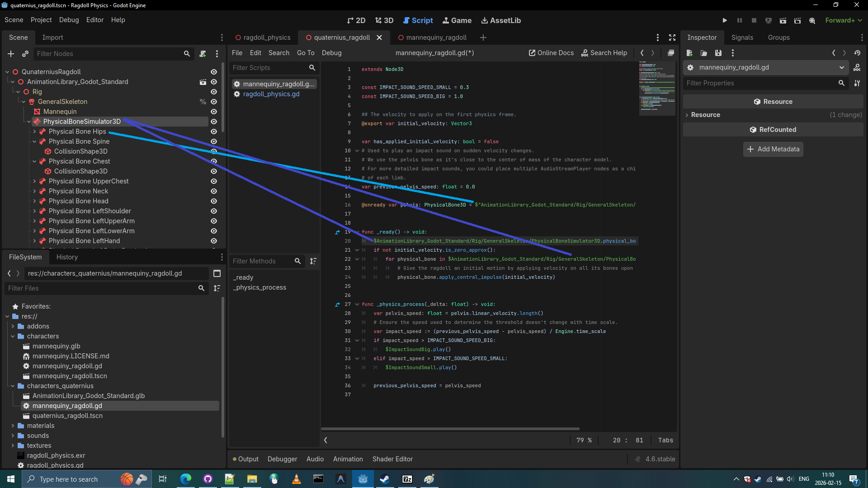Hide the Mannequin node
868x488 pixels.
[x=214, y=112]
